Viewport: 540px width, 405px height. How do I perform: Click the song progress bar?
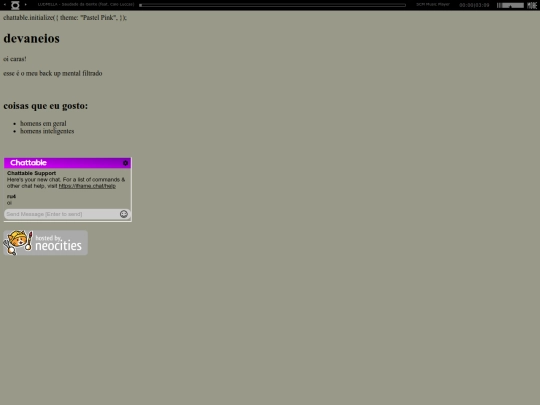[272, 5]
